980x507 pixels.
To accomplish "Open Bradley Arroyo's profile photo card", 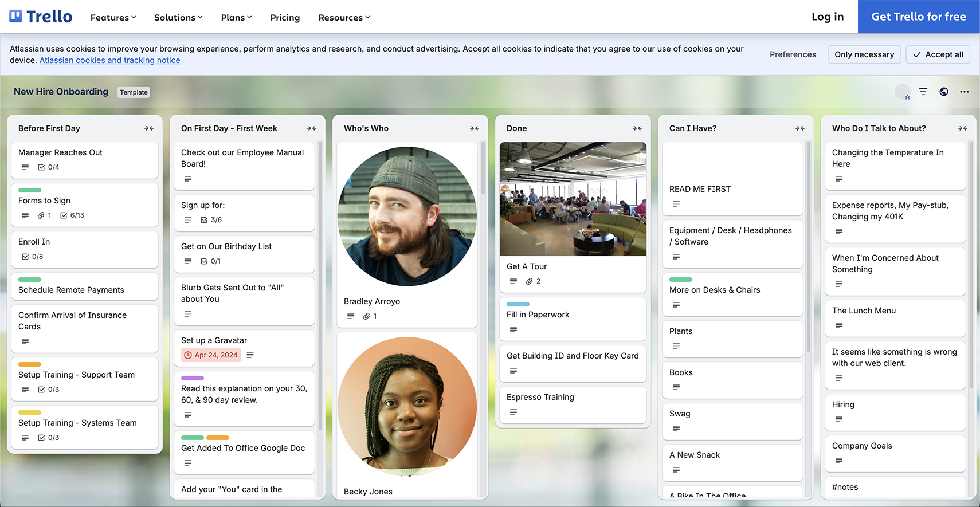I will tap(407, 217).
